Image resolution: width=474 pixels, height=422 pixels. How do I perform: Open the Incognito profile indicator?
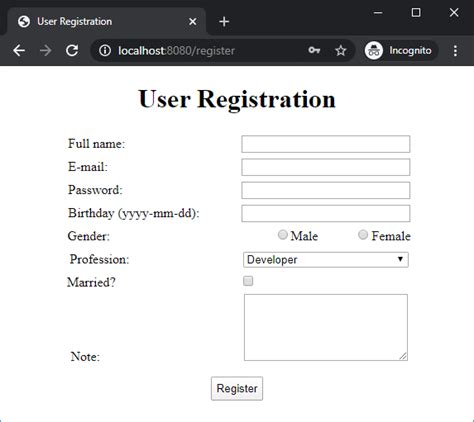[400, 51]
